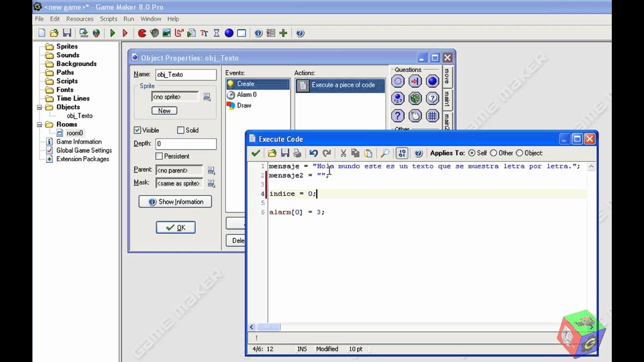Create a time line hourglass icon
This screenshot has width=644, height=362.
[216, 33]
